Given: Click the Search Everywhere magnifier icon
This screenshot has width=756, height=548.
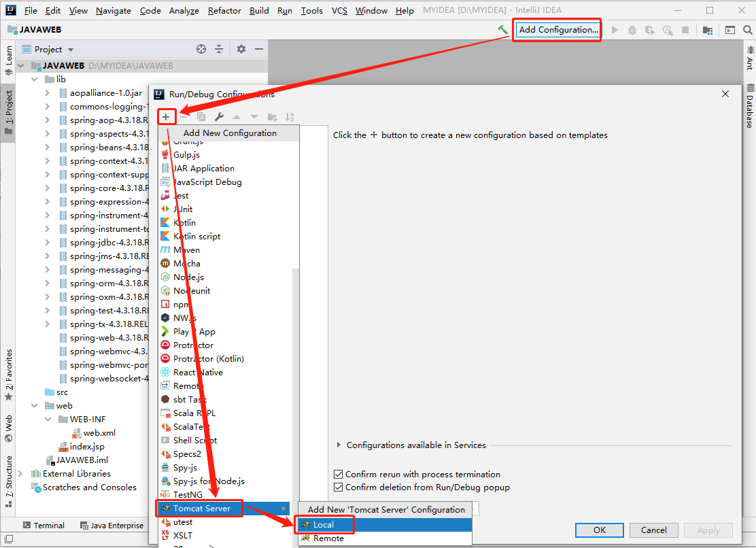Looking at the screenshot, I should click(747, 30).
